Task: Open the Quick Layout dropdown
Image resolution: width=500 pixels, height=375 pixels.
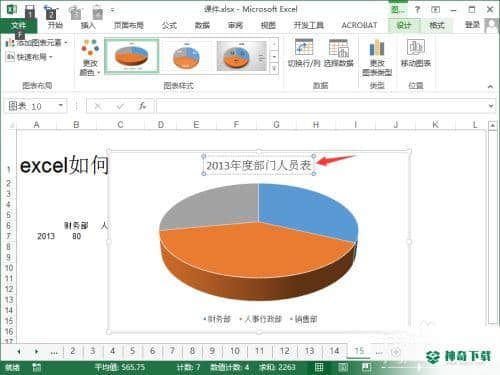Action: click(x=29, y=57)
